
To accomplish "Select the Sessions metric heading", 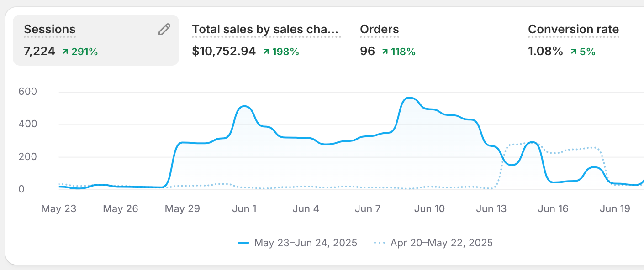I will (50, 30).
